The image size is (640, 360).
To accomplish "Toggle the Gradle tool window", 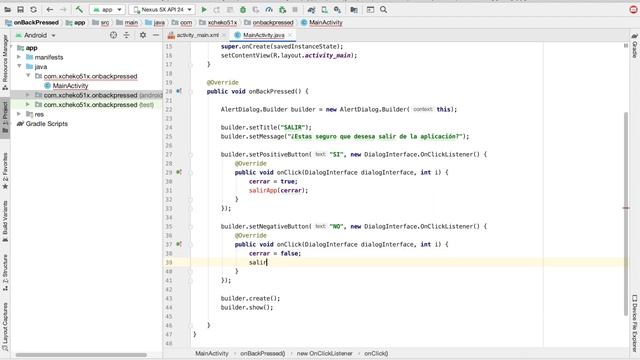I will (635, 46).
